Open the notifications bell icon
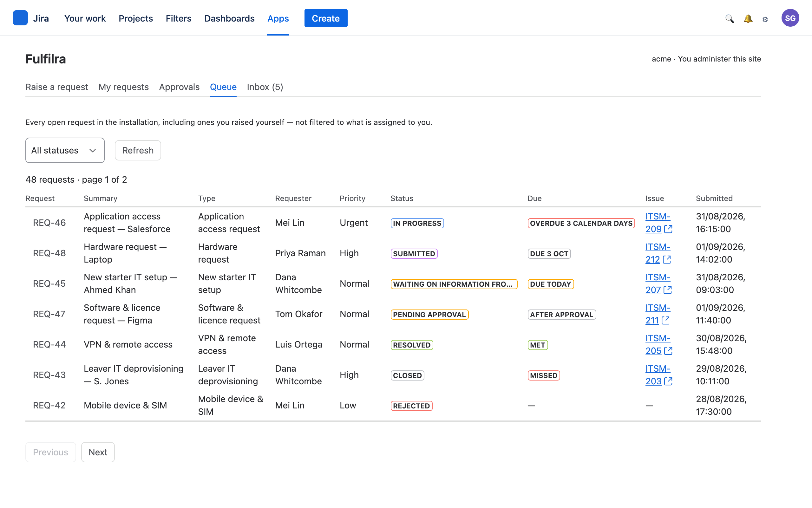Screen dimensions: 812x508 748,19
